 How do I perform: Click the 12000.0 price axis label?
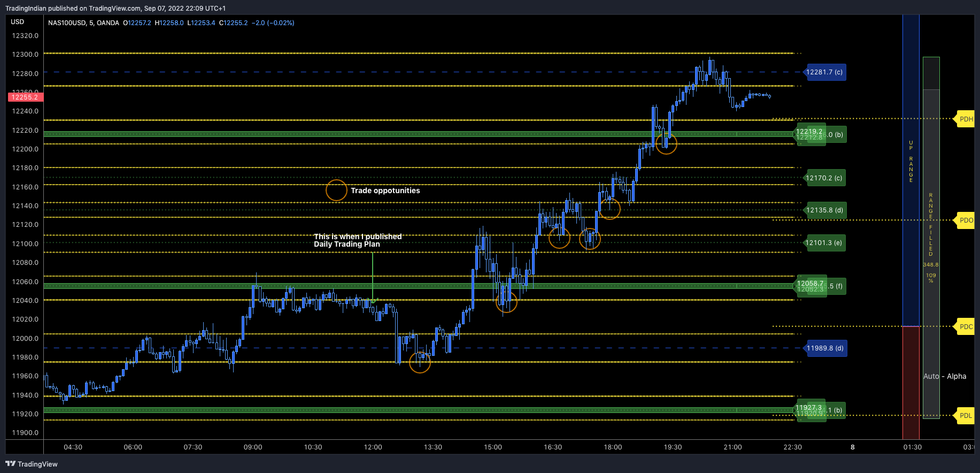pos(25,338)
